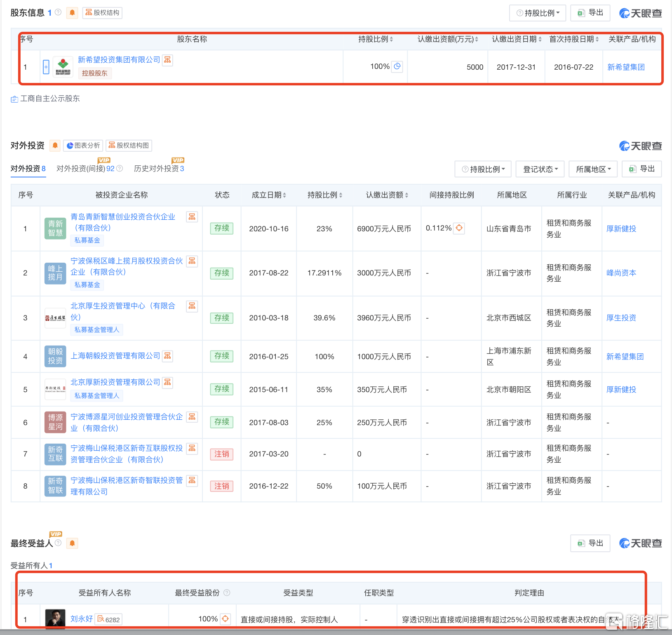Viewport: 672px width, 635px height.
Task: Open 持股比例 dropdown in 对外投资 section
Action: pyautogui.click(x=483, y=169)
